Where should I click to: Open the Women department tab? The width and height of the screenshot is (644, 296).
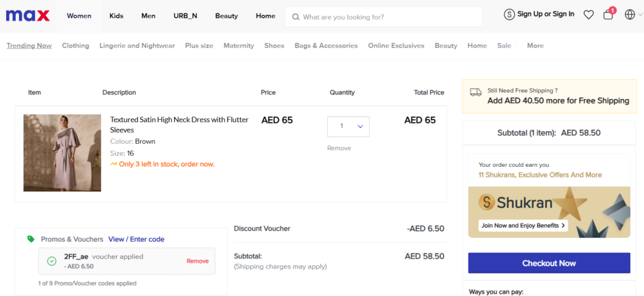[79, 16]
